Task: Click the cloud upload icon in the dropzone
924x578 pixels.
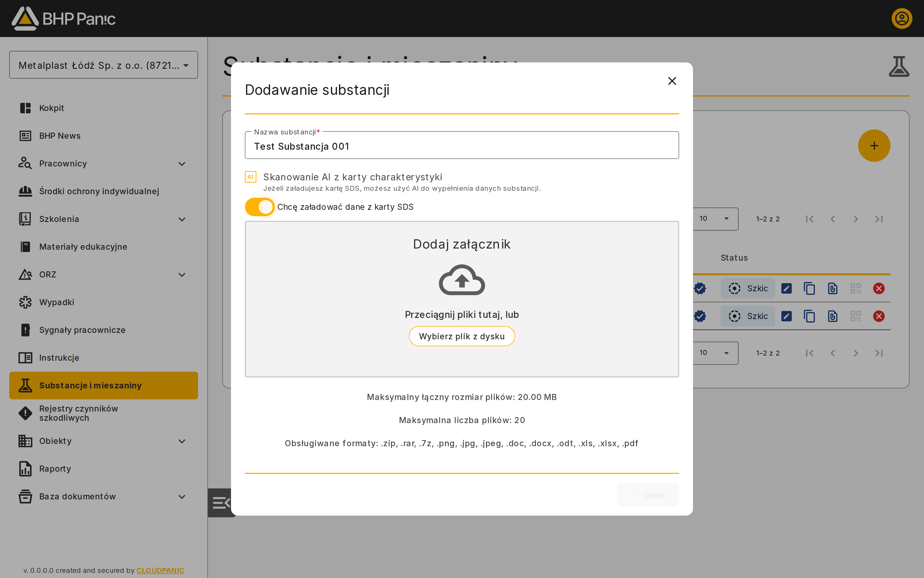Action: coord(462,280)
